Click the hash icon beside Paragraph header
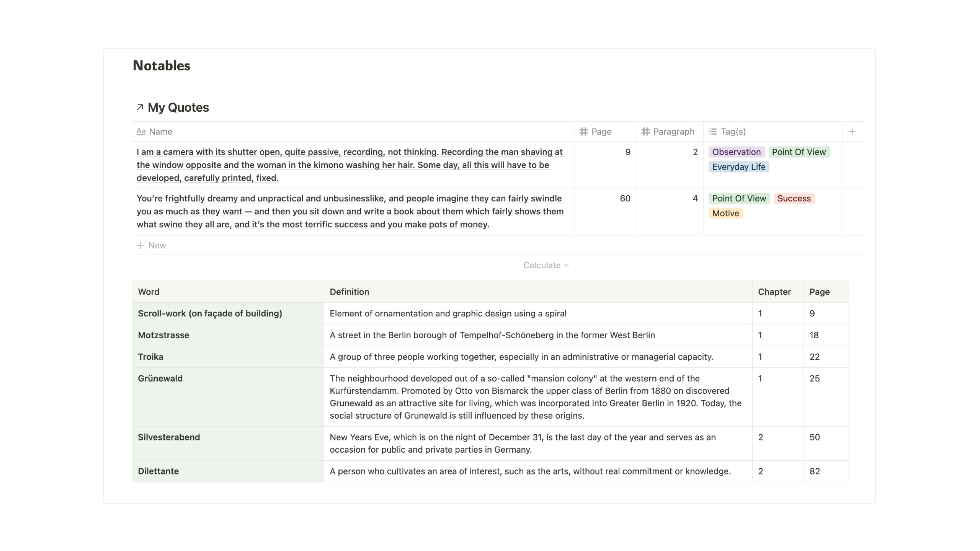This screenshot has height=551, width=980. (x=645, y=132)
